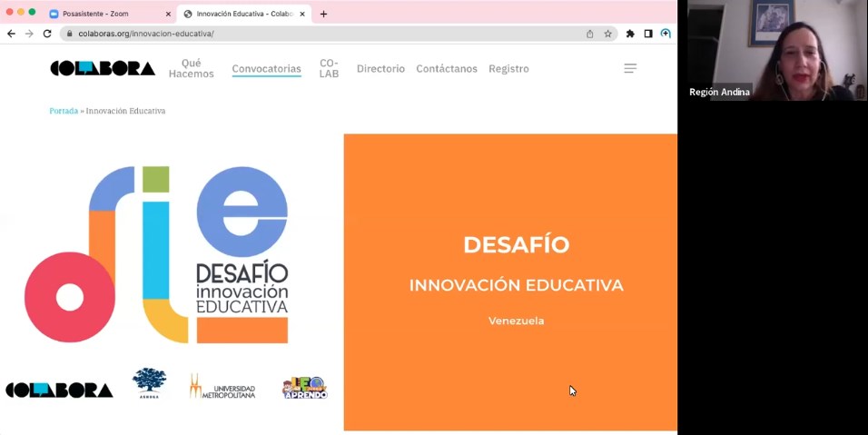The image size is (868, 435).
Task: Open the Convocatorias menu item
Action: click(x=266, y=69)
